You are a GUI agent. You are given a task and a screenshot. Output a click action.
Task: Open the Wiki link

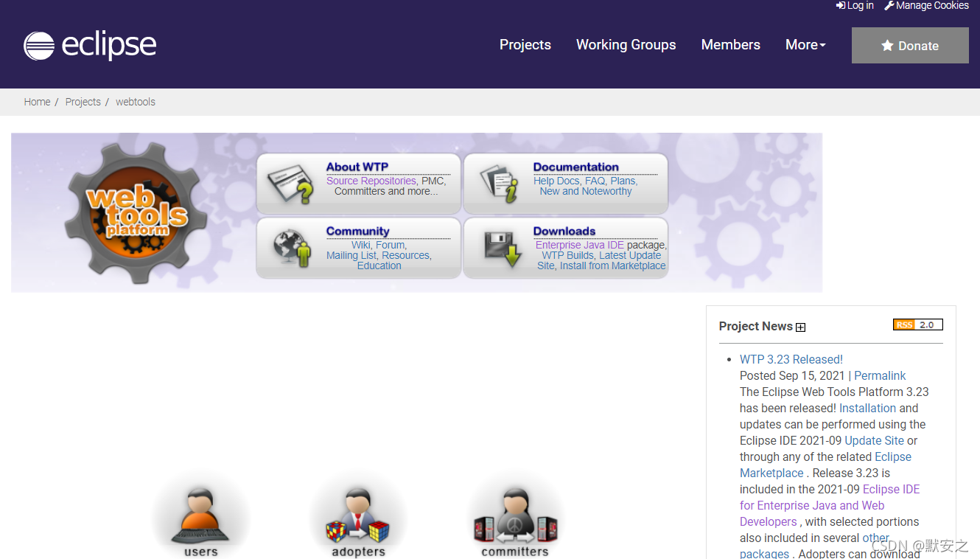coord(361,245)
